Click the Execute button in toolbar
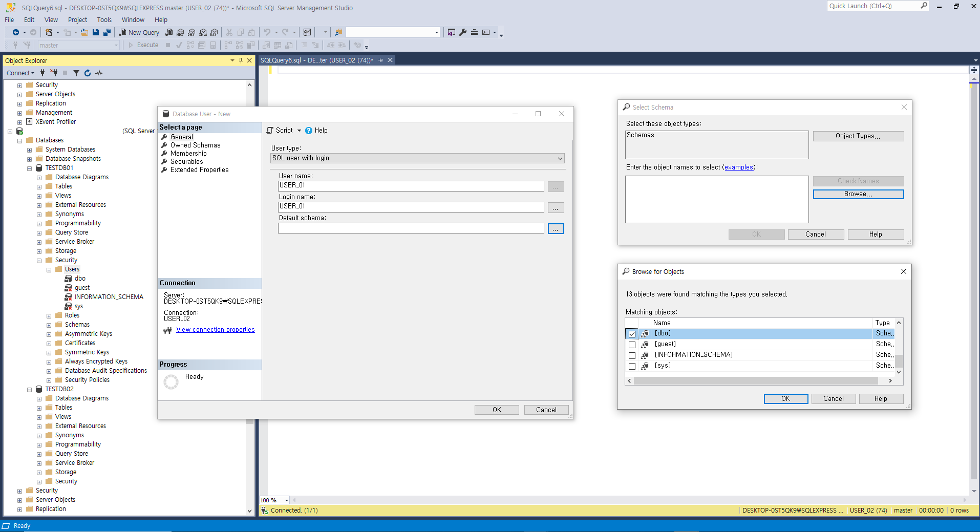The width and height of the screenshot is (980, 532). pyautogui.click(x=143, y=45)
